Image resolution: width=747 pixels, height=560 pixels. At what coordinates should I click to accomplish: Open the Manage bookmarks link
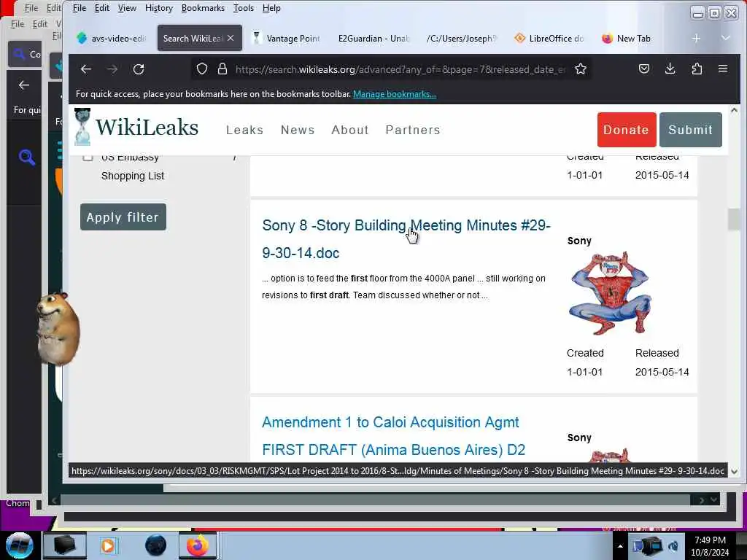click(395, 94)
